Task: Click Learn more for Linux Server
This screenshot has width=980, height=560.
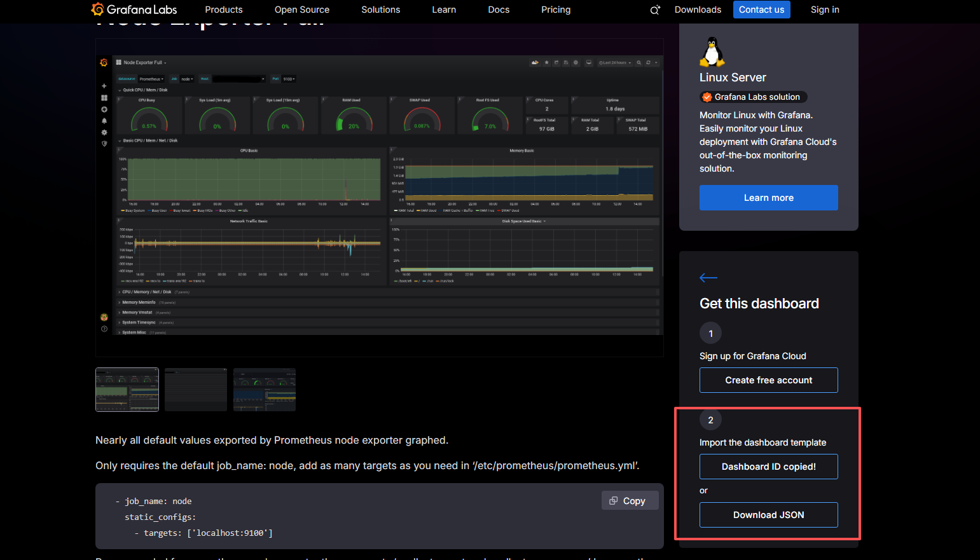Action: click(x=768, y=198)
